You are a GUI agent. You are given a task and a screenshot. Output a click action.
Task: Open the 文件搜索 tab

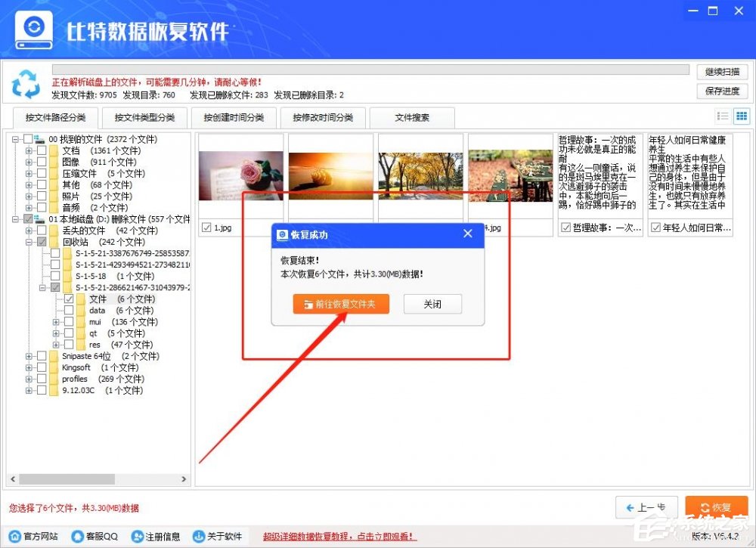pos(411,118)
